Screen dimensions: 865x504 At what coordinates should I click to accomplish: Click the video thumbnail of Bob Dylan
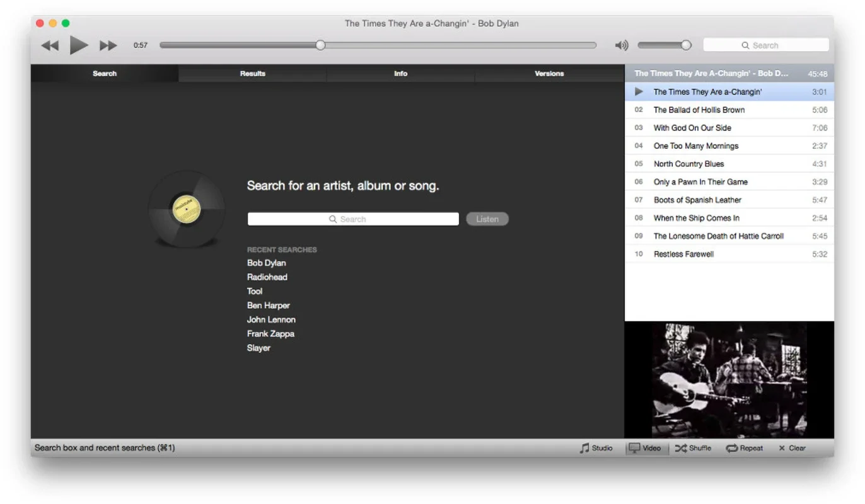tap(729, 380)
